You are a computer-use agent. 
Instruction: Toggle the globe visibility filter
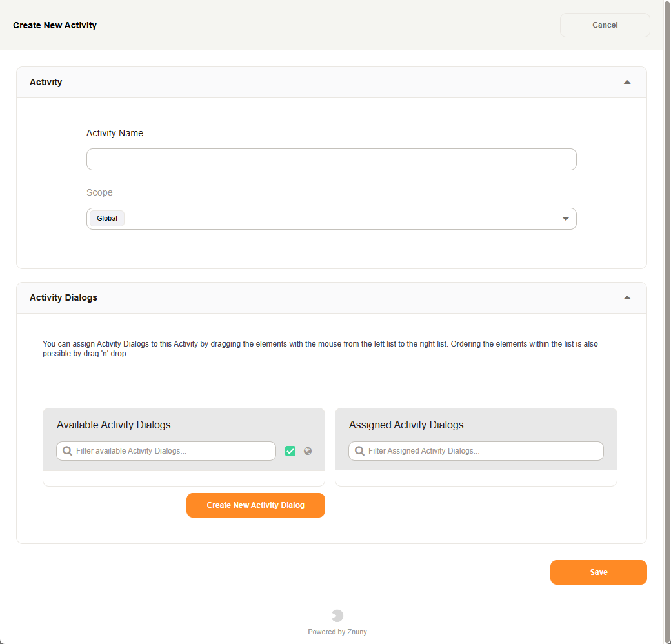coord(308,450)
